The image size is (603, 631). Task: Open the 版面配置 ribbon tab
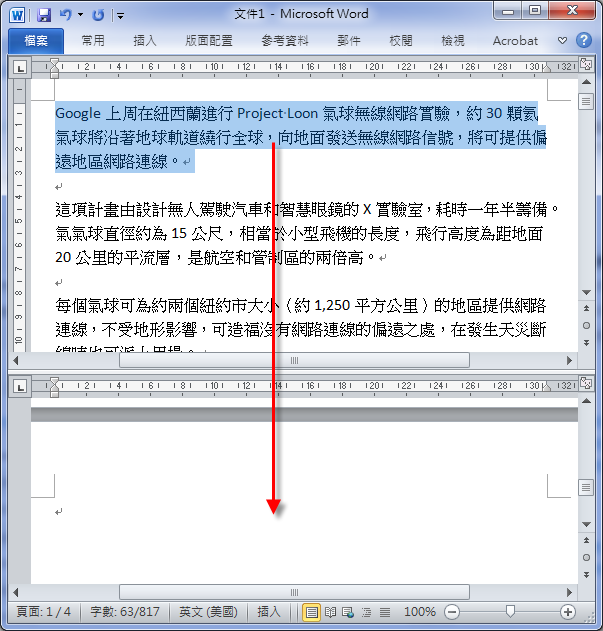209,41
